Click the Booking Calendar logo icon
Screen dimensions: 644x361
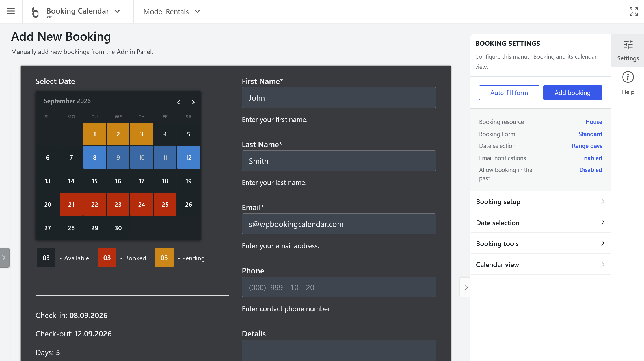tap(36, 12)
